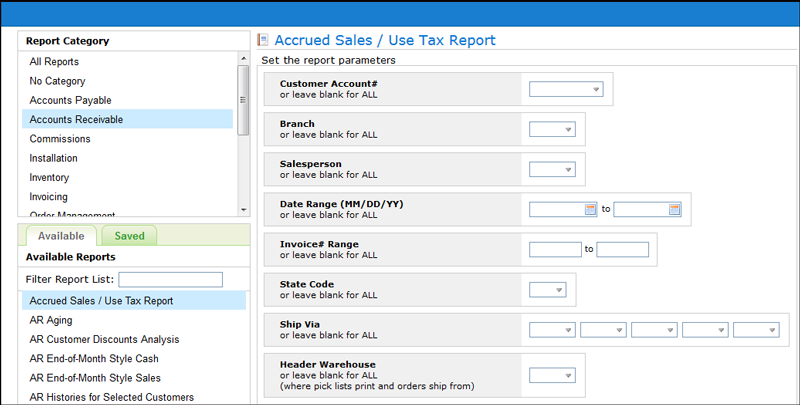800x405 pixels.
Task: Select the Available reports tab
Action: [x=61, y=236]
